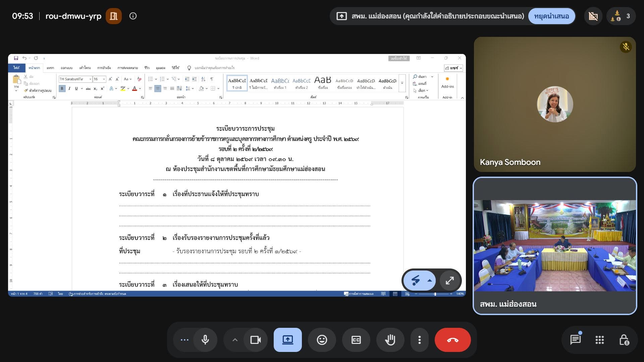Open the TH Sarabun font name dropdown
Screen dimensions: 644x362
pyautogui.click(x=90, y=79)
